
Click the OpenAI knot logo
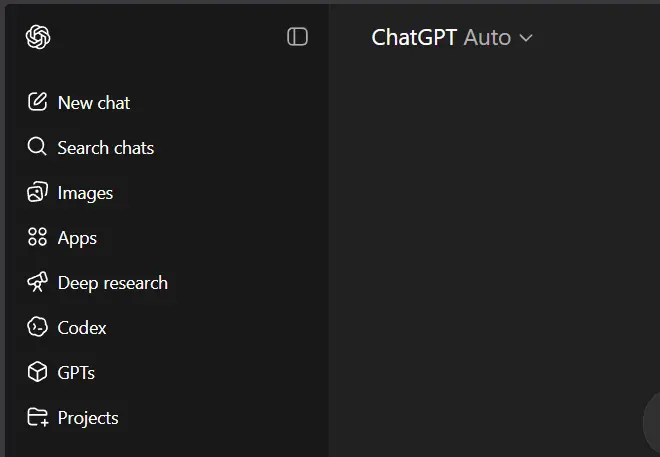38,37
